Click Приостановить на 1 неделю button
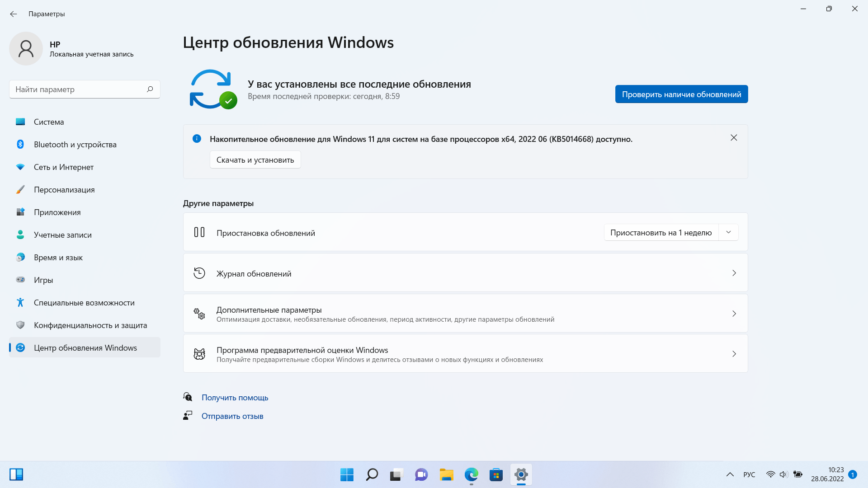This screenshot has width=868, height=488. pos(661,232)
